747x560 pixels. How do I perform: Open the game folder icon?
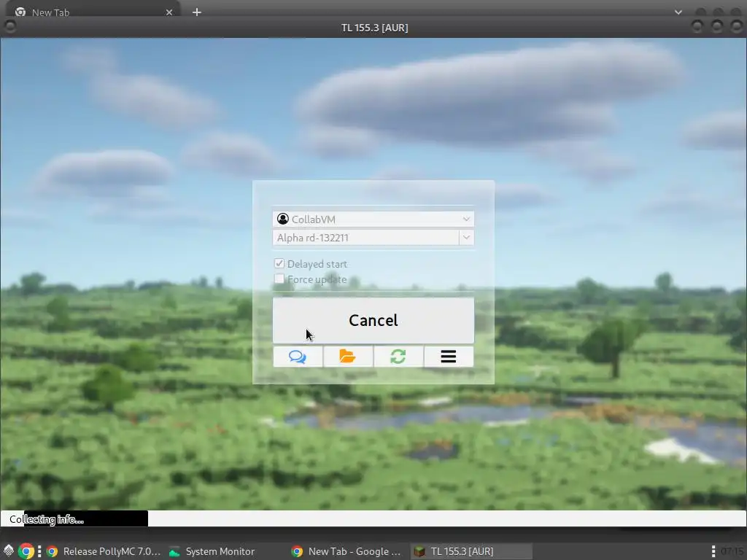[x=348, y=356]
